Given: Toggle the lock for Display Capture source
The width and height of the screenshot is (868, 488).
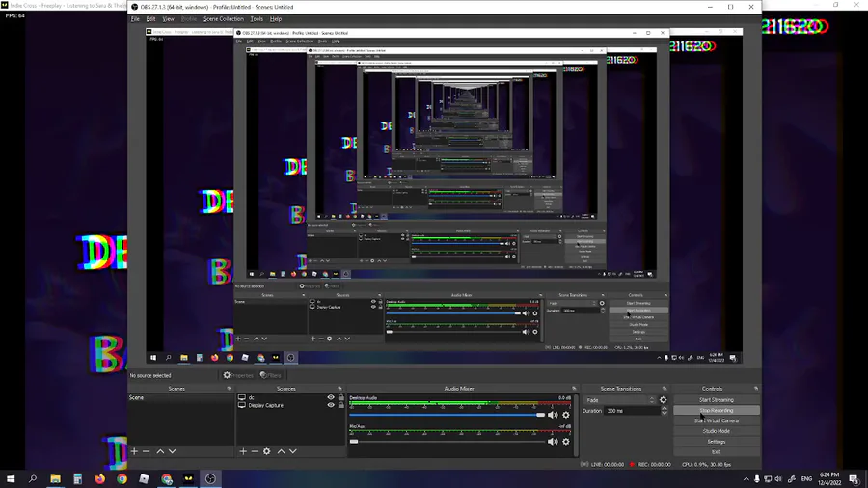Looking at the screenshot, I should pyautogui.click(x=341, y=405).
